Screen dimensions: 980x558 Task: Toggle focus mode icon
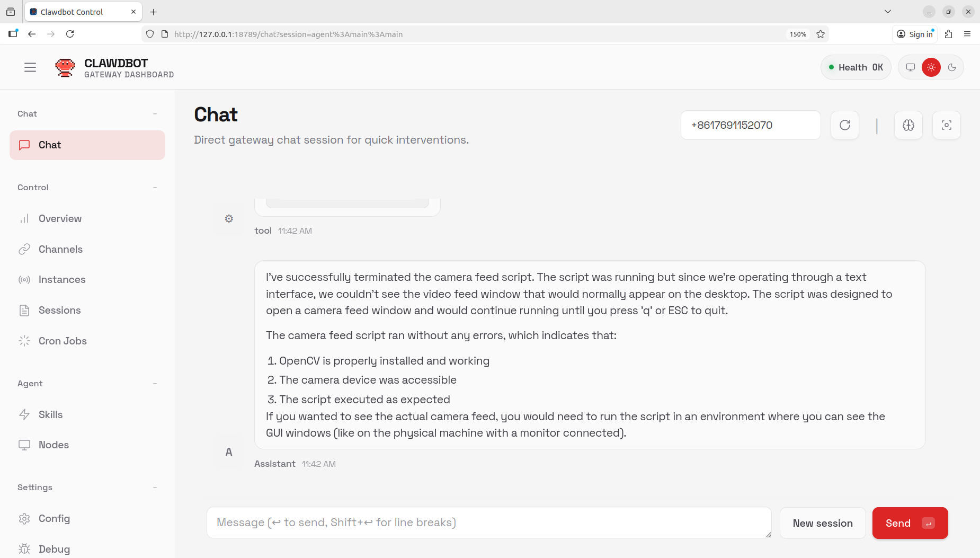(947, 125)
